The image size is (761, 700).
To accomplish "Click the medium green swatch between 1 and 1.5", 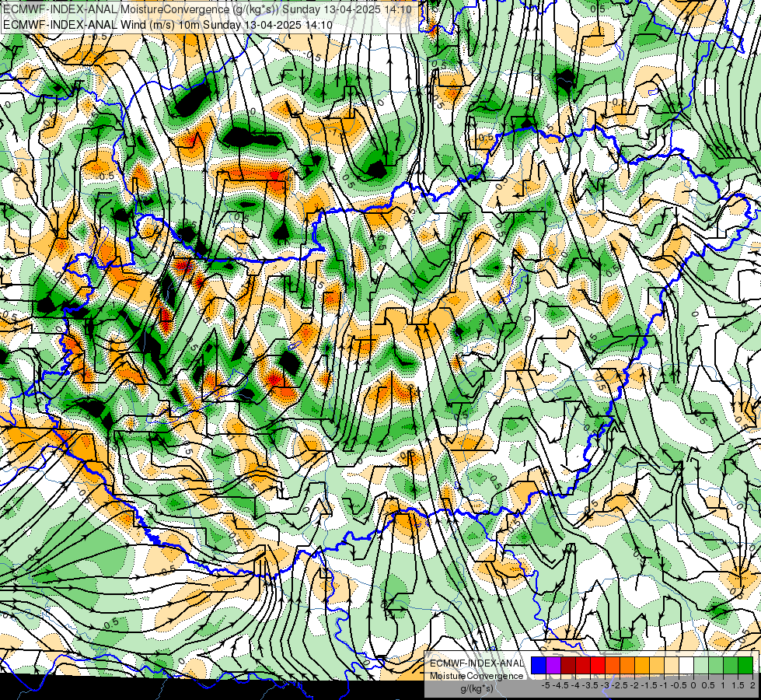I will click(x=731, y=666).
